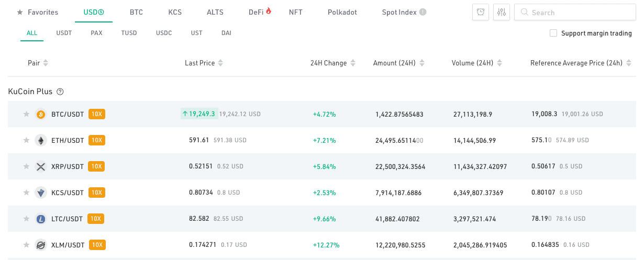Click the KuCoin Plus section label
This screenshot has height=260, width=644.
point(30,92)
